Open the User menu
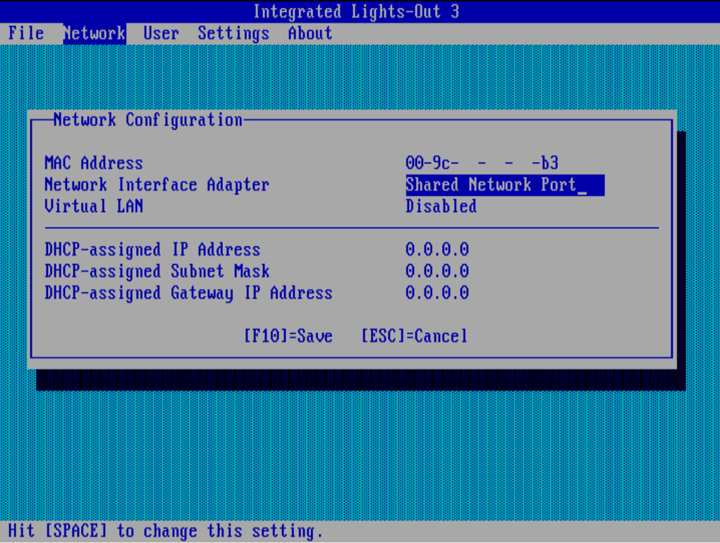The image size is (720, 543). (x=161, y=34)
